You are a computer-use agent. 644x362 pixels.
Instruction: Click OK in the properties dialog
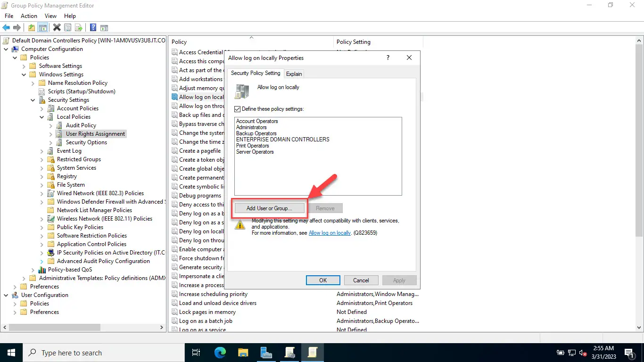click(x=323, y=280)
